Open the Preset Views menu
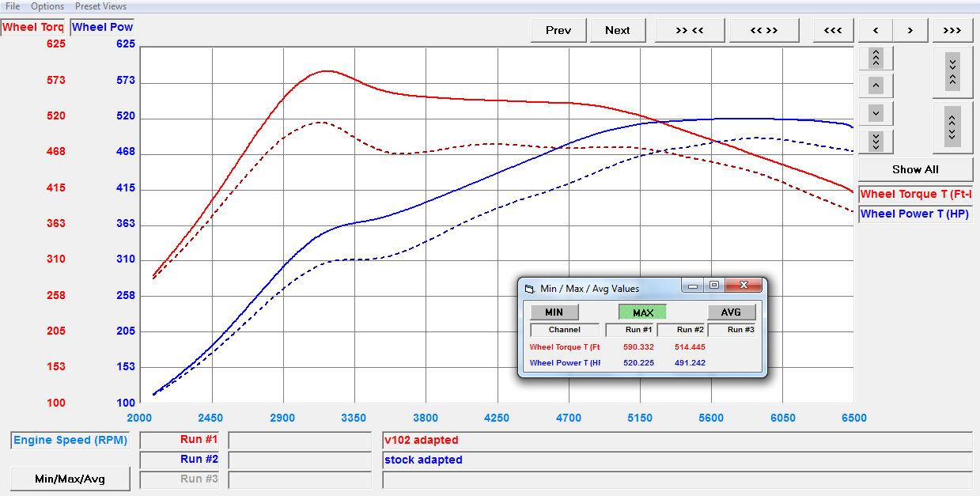980x496 pixels. (x=100, y=6)
